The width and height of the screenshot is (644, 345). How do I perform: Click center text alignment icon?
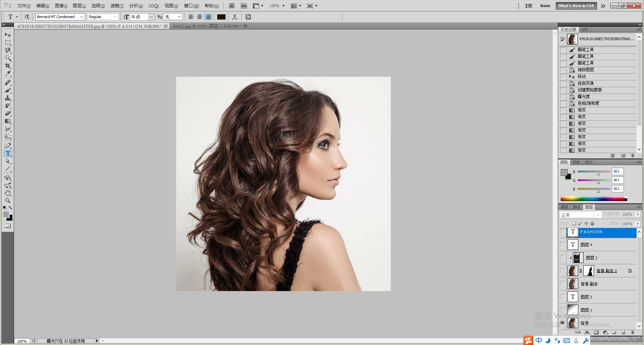coord(200,17)
